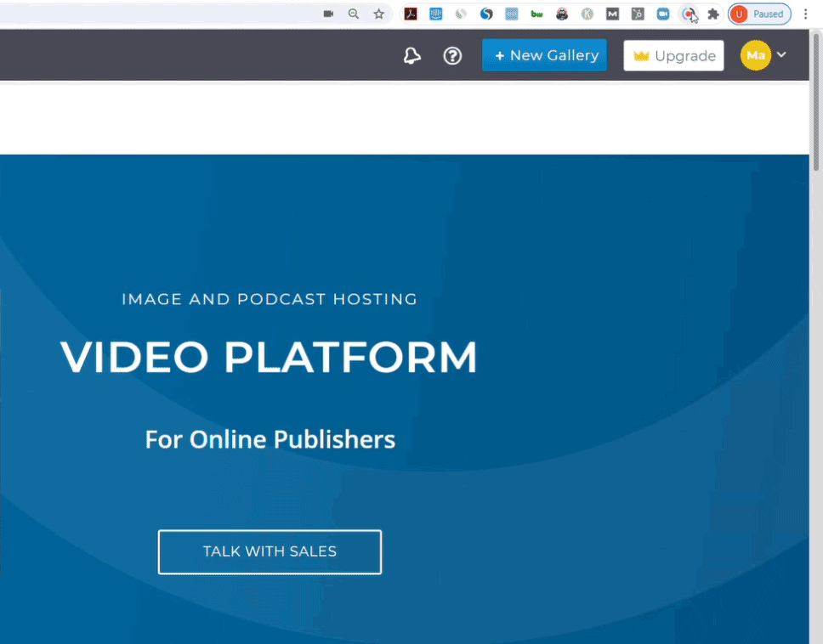
Task: Click the page vertical scrollbar
Action: [817, 127]
